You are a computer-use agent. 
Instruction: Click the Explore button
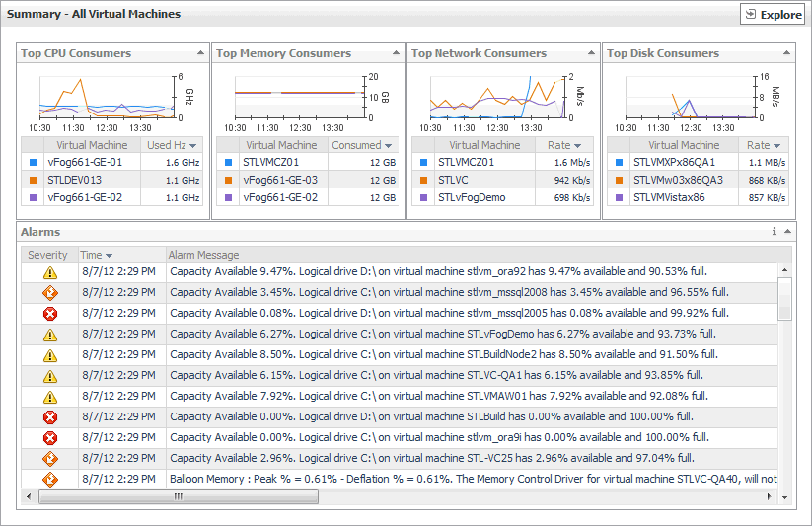click(x=773, y=15)
